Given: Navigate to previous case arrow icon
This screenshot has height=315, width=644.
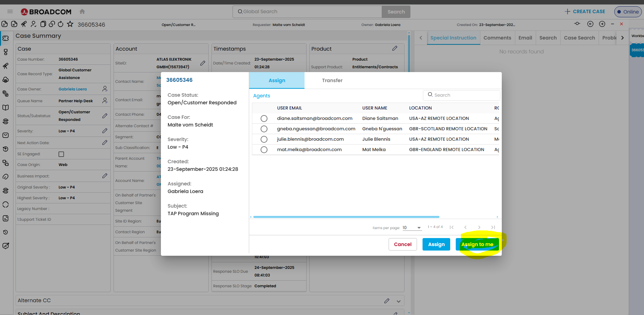Looking at the screenshot, I should 590,24.
